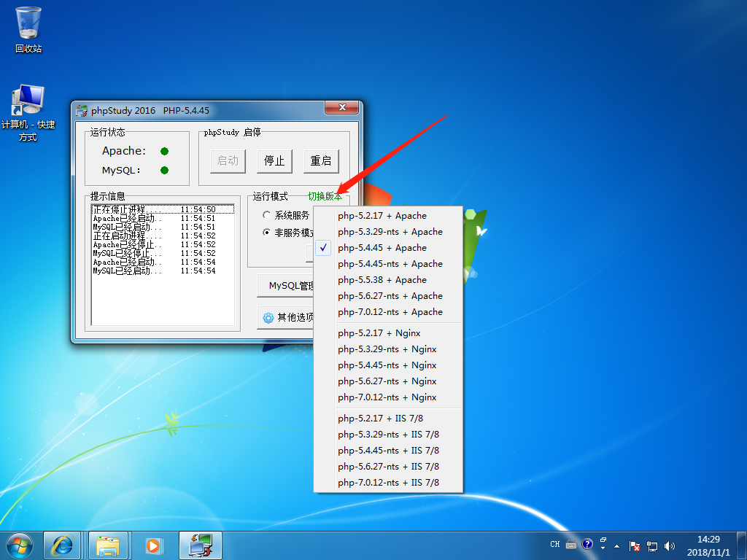Choose php-5.4.45-nts + Nginx
747x560 pixels.
click(x=388, y=365)
